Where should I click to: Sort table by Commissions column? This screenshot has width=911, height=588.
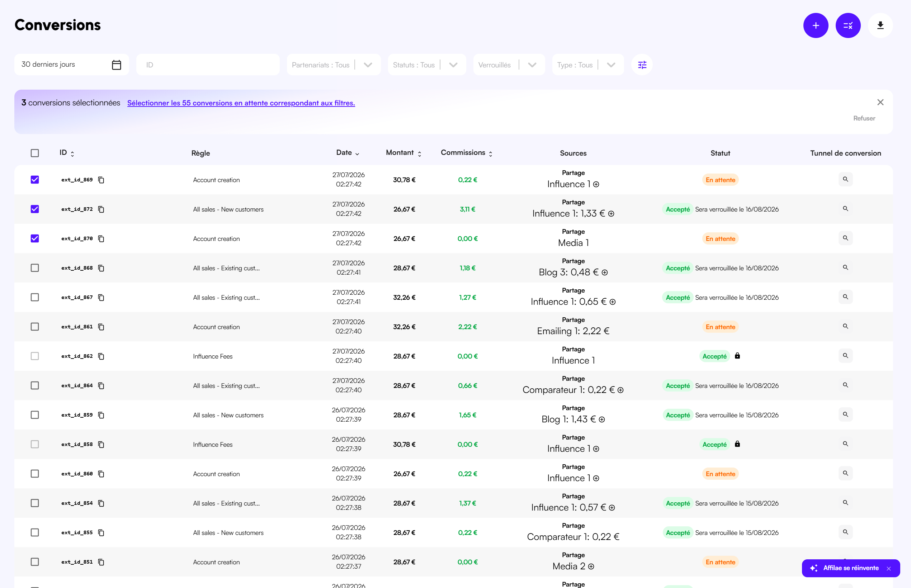(x=466, y=153)
